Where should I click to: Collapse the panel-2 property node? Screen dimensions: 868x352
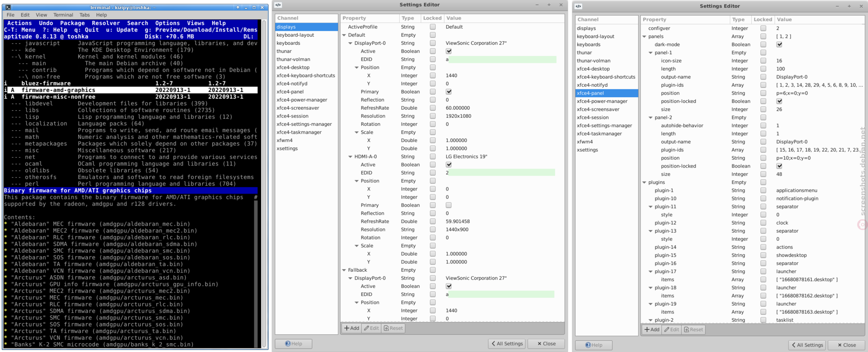(x=651, y=118)
